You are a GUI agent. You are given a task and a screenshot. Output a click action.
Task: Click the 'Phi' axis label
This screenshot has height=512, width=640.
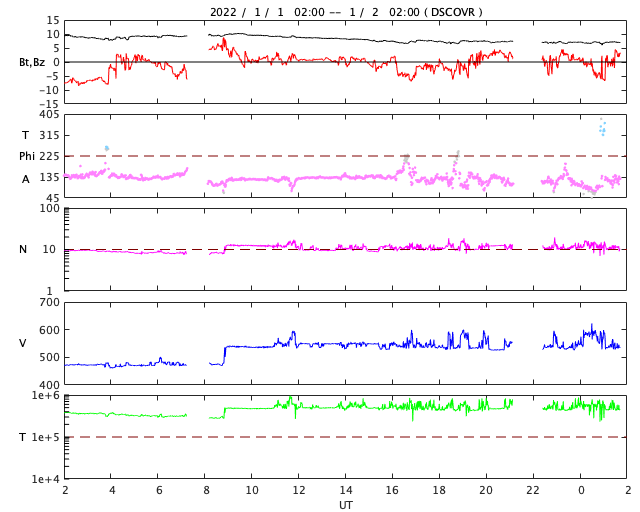[x=27, y=156]
